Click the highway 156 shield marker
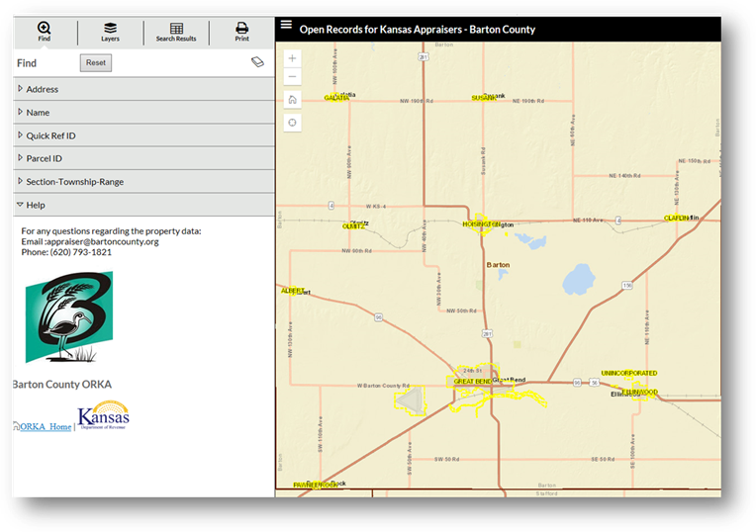 pyautogui.click(x=626, y=285)
